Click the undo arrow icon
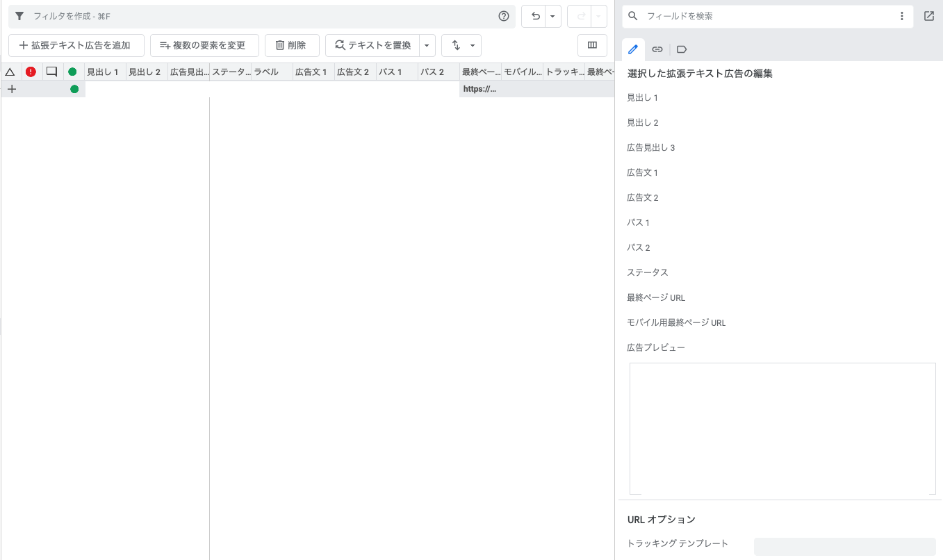This screenshot has height=560, width=943. (534, 17)
